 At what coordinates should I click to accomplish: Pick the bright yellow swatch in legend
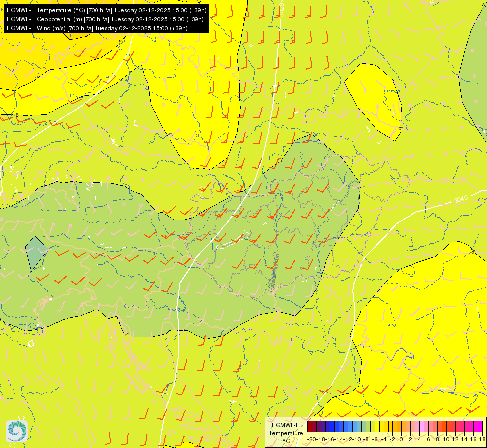[x=377, y=426]
